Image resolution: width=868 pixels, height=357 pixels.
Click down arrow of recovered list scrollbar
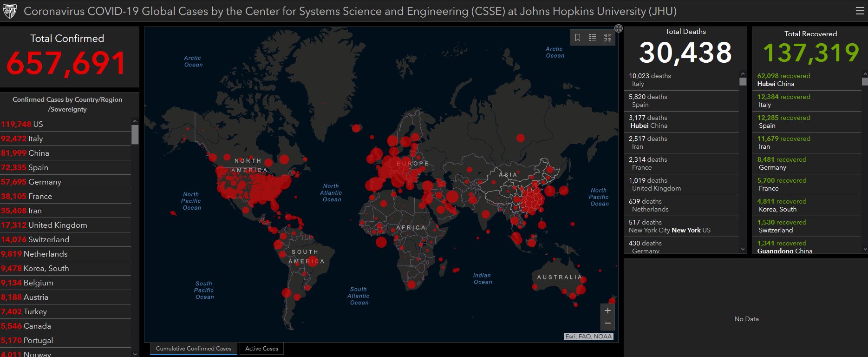(865, 250)
